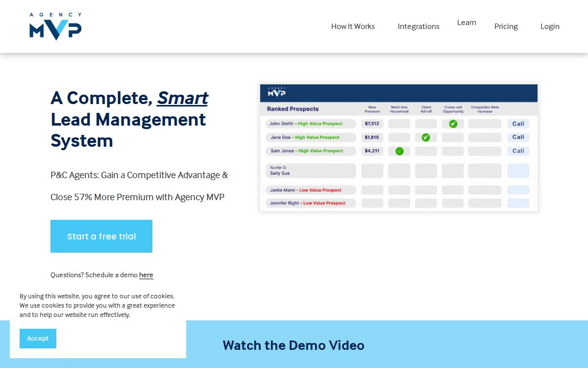The height and width of the screenshot is (368, 588).
Task: Start a free trial
Action: coord(101,236)
